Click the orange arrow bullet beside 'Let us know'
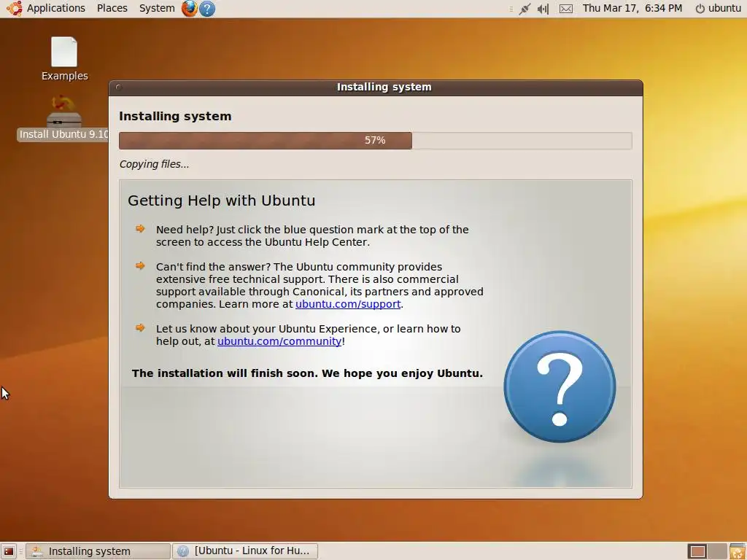 (140, 327)
